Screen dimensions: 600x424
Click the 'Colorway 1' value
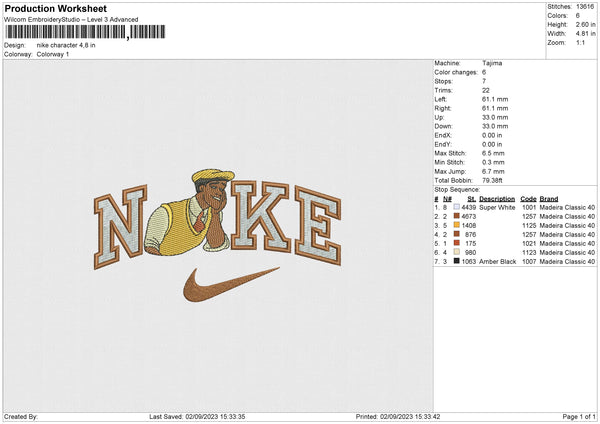point(53,54)
